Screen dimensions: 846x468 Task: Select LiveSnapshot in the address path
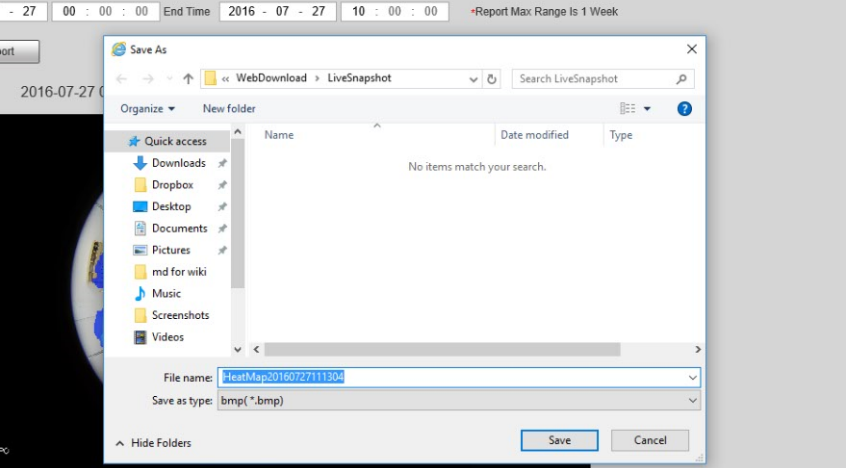[x=359, y=78]
